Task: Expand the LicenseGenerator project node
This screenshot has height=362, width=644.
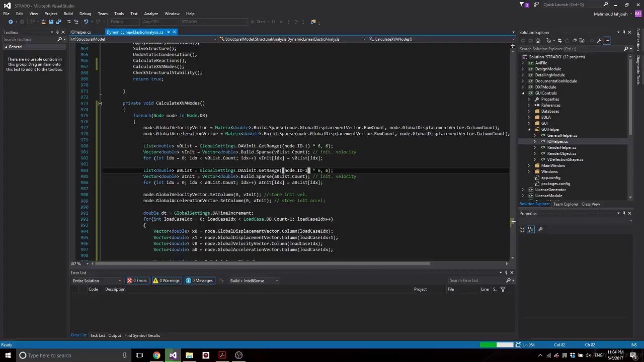Action: 523,190
